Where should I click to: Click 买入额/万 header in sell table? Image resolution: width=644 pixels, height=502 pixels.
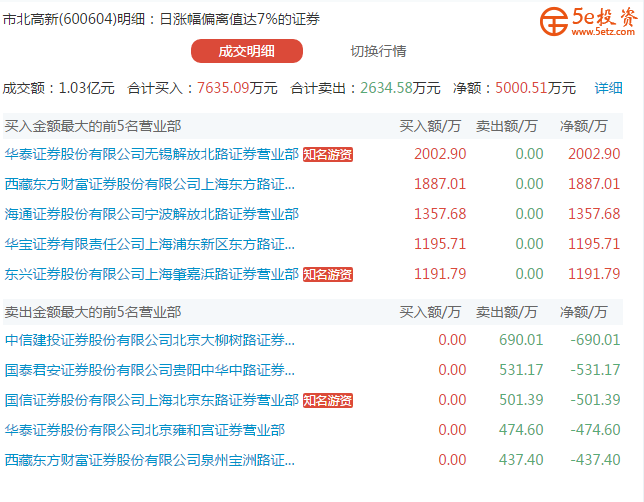tap(430, 312)
